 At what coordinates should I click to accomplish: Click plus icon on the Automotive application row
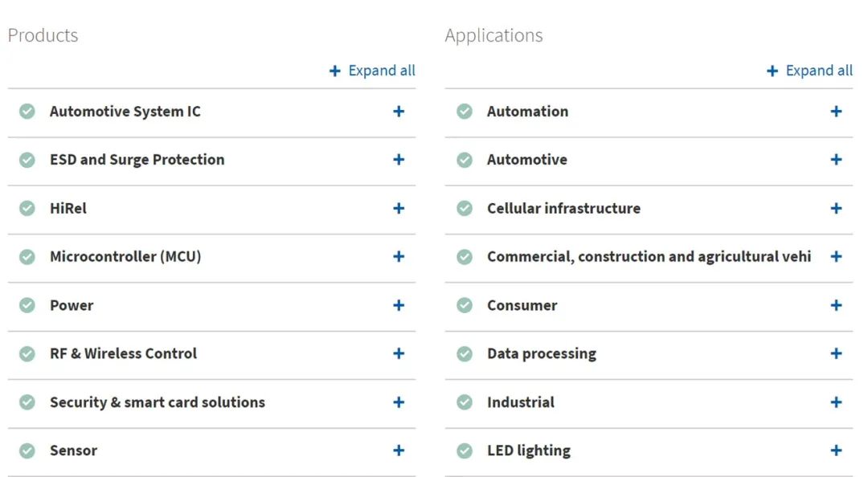836,160
